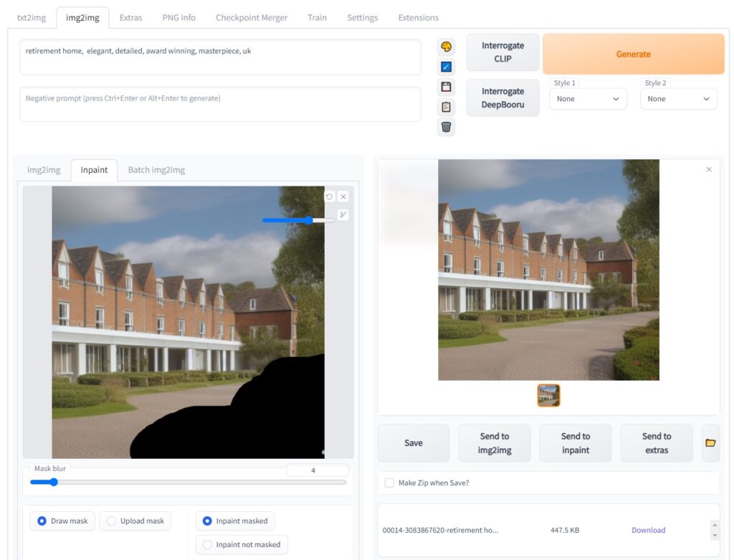
Task: Open the Extras tab
Action: [x=130, y=18]
